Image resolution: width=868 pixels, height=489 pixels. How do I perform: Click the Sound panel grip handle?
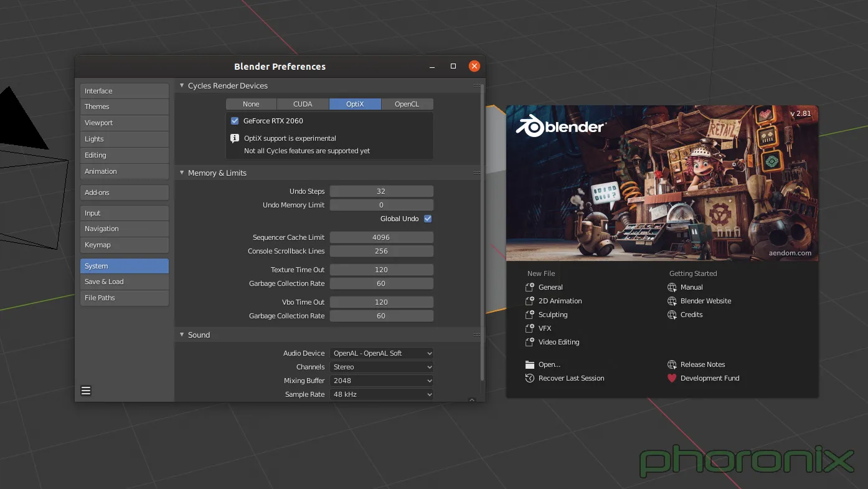point(477,335)
